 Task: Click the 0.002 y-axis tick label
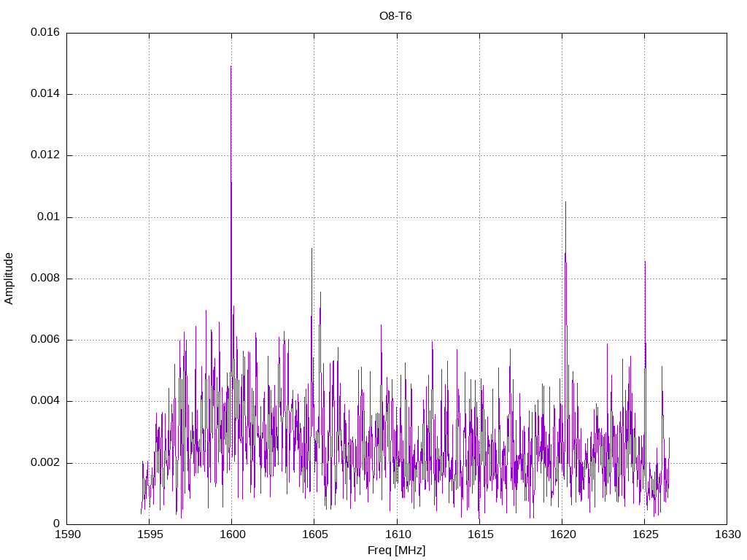click(x=45, y=463)
